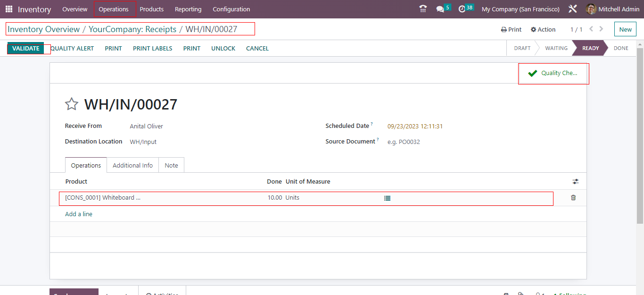Go to next record arrow
644x295 pixels.
(601, 29)
